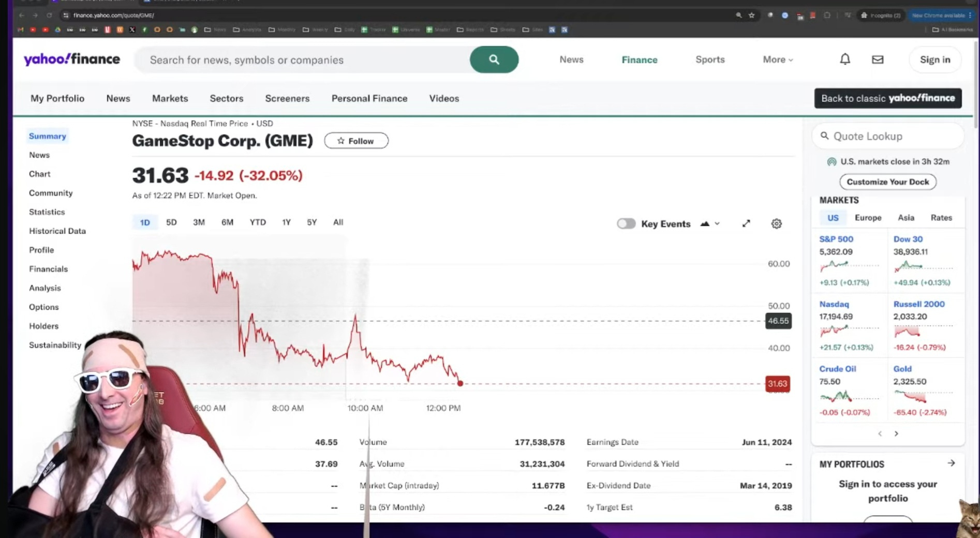Click the Sports top navigation link
980x538 pixels.
click(710, 59)
